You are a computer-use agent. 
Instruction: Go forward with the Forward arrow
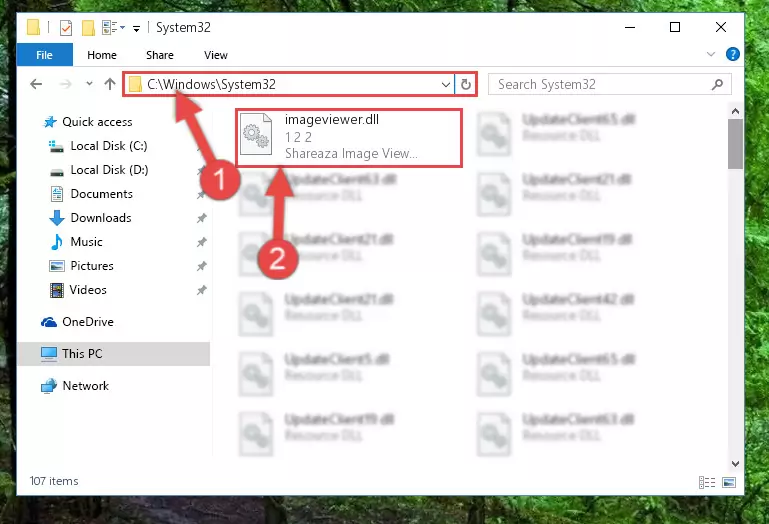(x=65, y=84)
